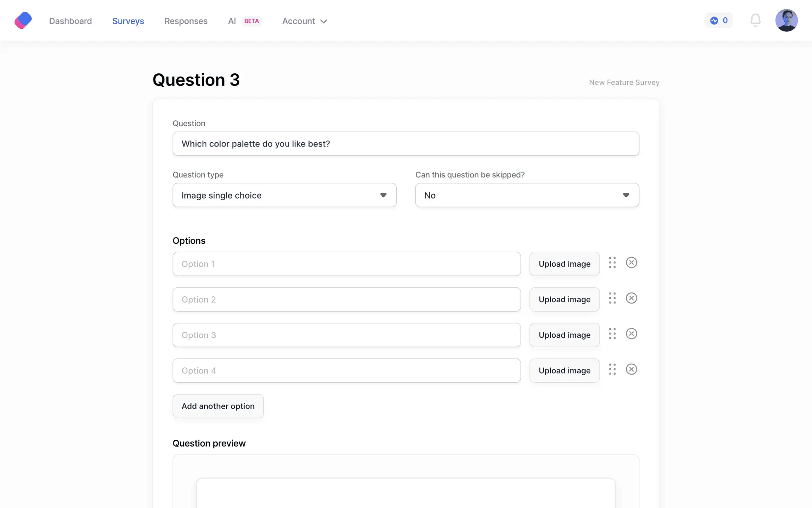The image size is (812, 508).
Task: Switch to the Responses tab
Action: 186,21
